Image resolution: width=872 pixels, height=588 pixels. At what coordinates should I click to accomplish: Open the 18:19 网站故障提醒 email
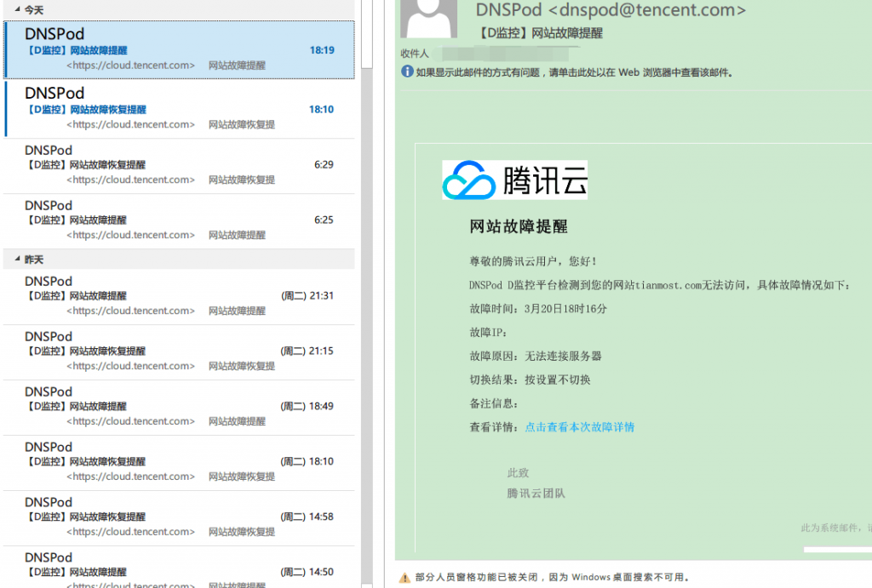(x=179, y=49)
